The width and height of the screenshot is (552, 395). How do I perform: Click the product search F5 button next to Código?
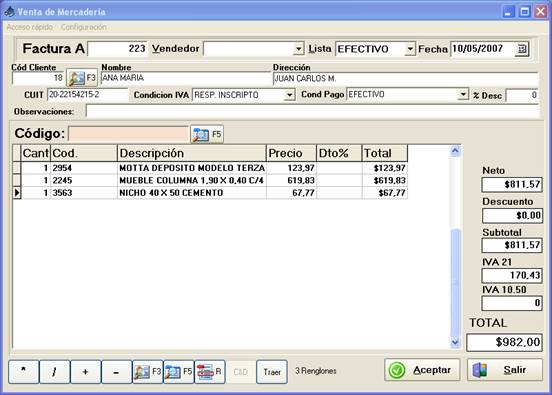207,134
